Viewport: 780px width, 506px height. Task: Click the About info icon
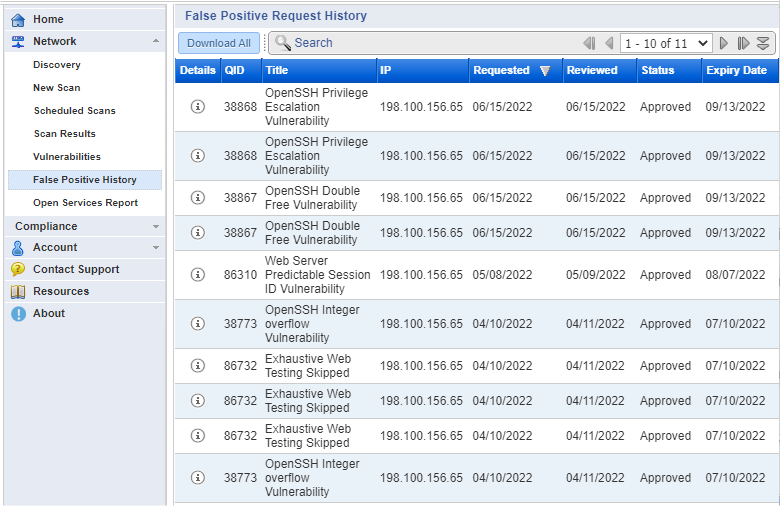tap(18, 313)
